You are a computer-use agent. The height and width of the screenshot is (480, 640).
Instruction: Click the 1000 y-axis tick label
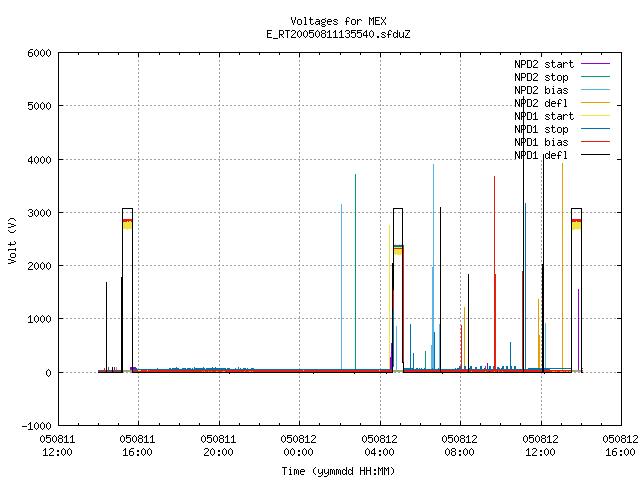[40, 319]
